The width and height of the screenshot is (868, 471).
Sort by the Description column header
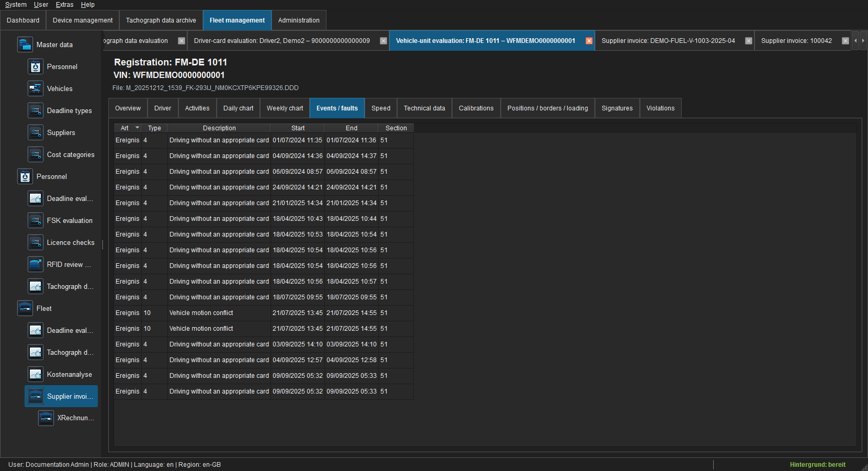219,128
